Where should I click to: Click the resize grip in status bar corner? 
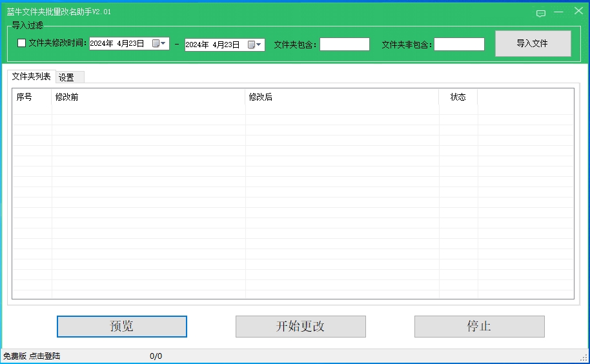584,358
